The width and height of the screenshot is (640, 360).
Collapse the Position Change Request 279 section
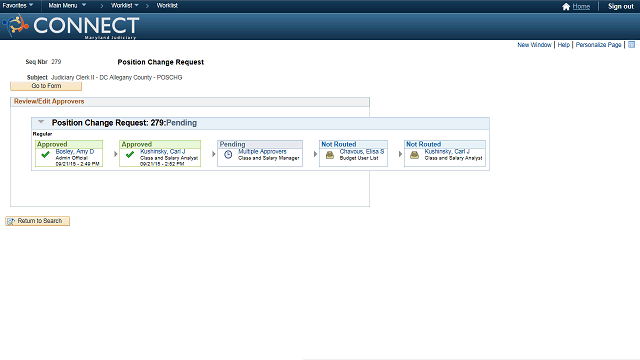point(41,122)
